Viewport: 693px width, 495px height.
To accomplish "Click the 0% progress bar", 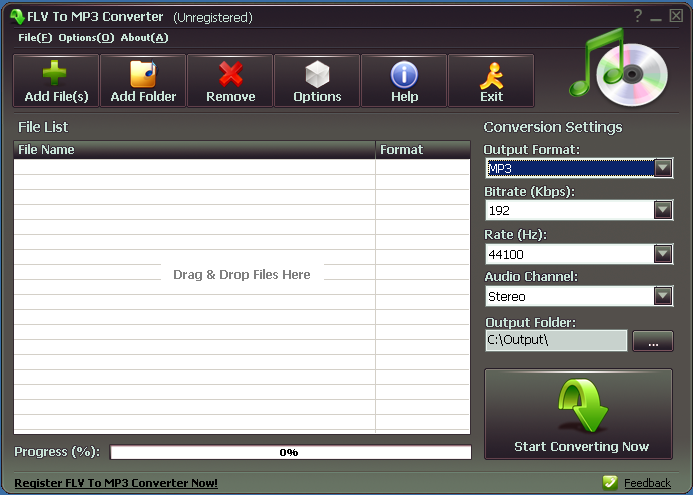I will tap(290, 452).
